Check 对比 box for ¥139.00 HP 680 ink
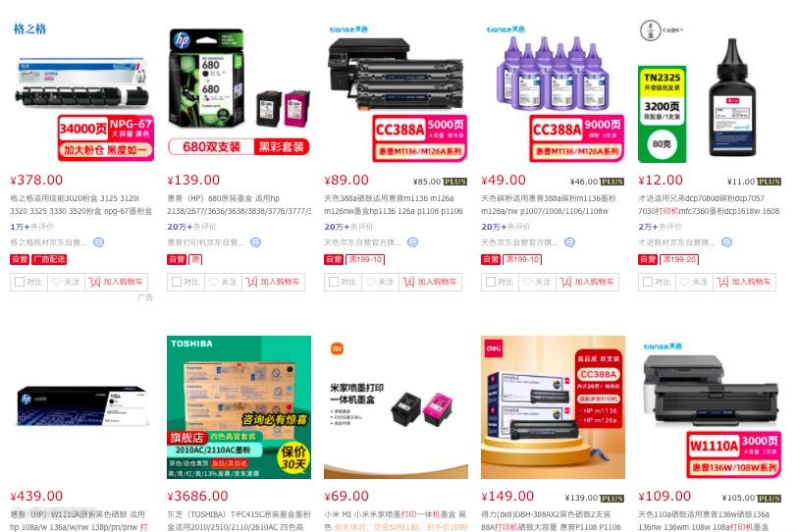797x532 pixels. tap(177, 282)
